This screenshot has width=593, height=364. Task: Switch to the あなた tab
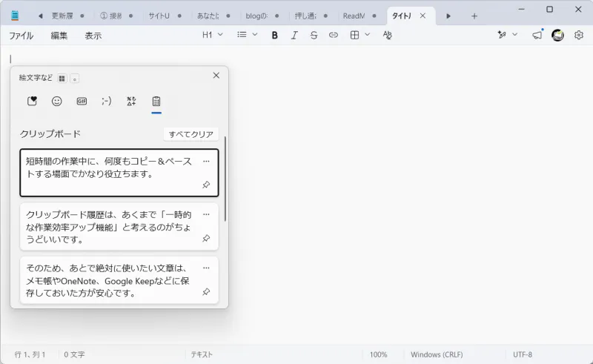213,16
